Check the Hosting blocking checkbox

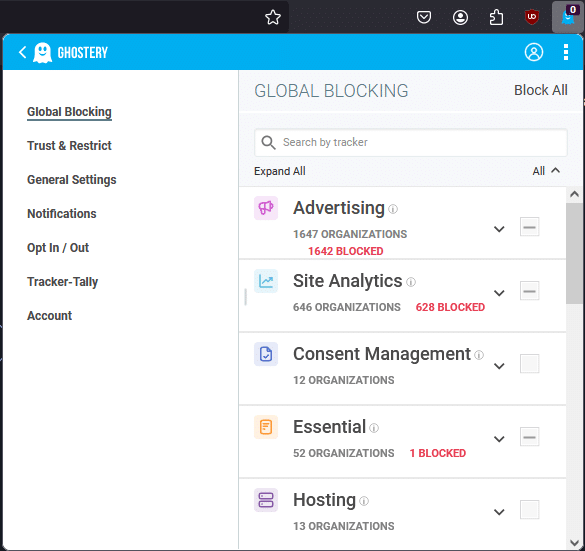(530, 510)
